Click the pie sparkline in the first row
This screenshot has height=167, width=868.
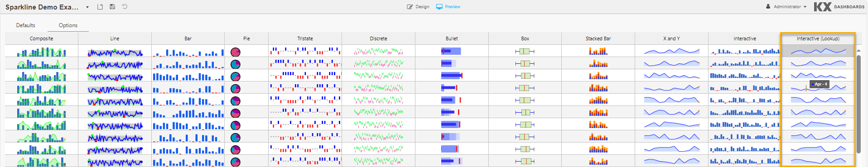coord(236,52)
